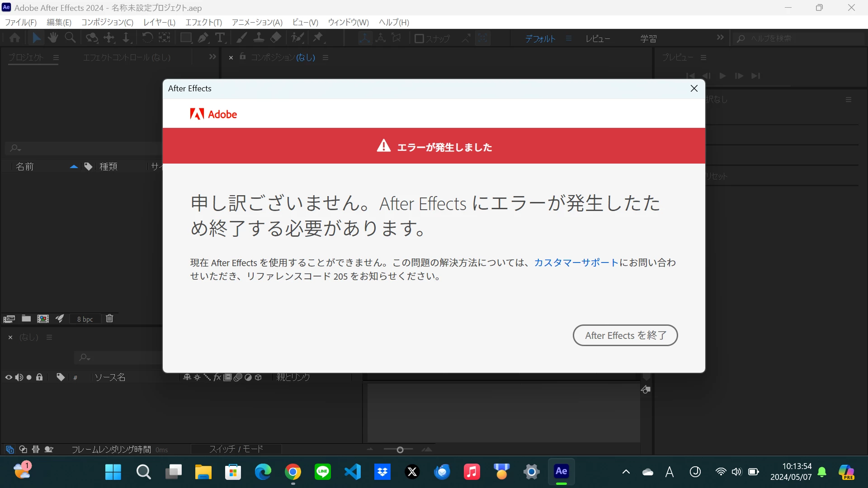Screen dimensions: 868x488
Task: Select the Eraser tool
Action: [276, 38]
